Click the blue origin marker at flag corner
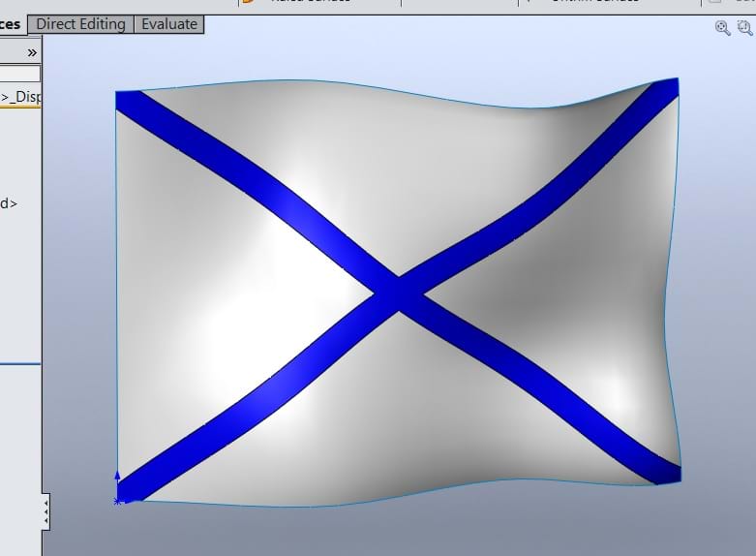The image size is (756, 556). pos(118,500)
